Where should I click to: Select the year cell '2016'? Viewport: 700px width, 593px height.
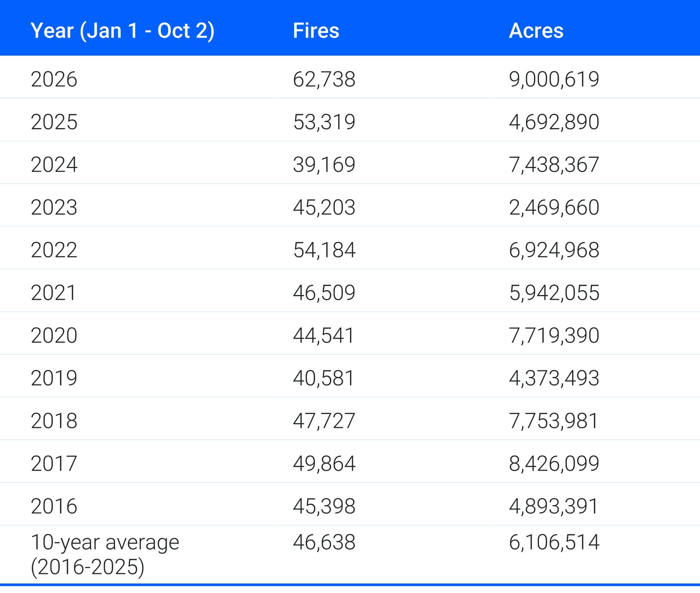point(54,506)
